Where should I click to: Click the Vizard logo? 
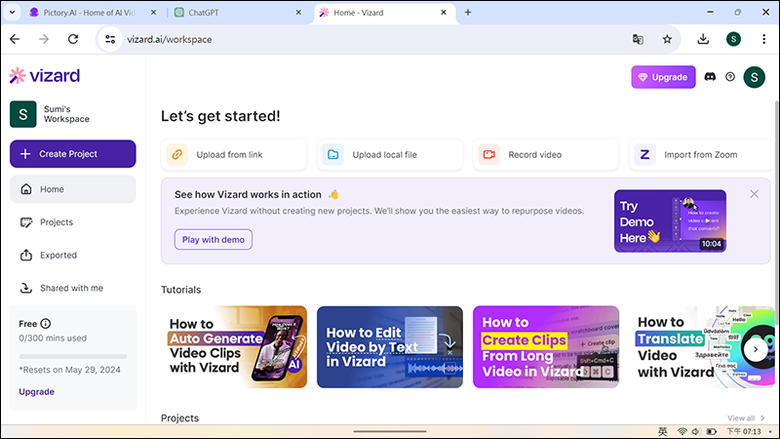[44, 76]
